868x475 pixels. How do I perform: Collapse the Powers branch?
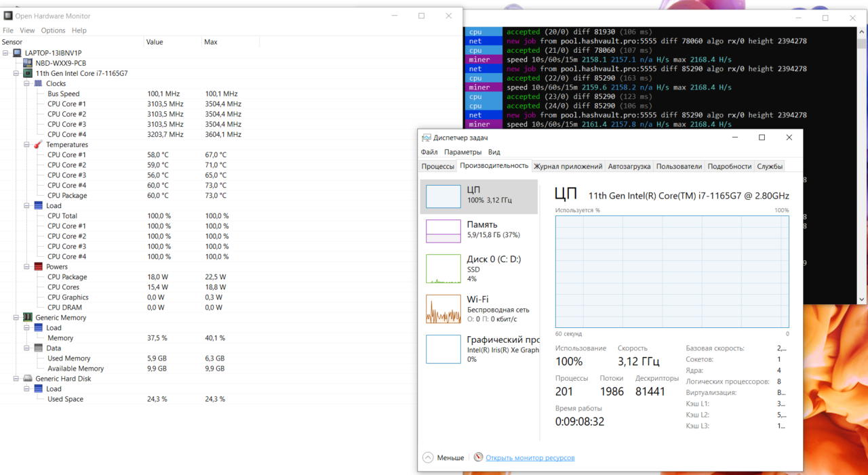pyautogui.click(x=28, y=266)
